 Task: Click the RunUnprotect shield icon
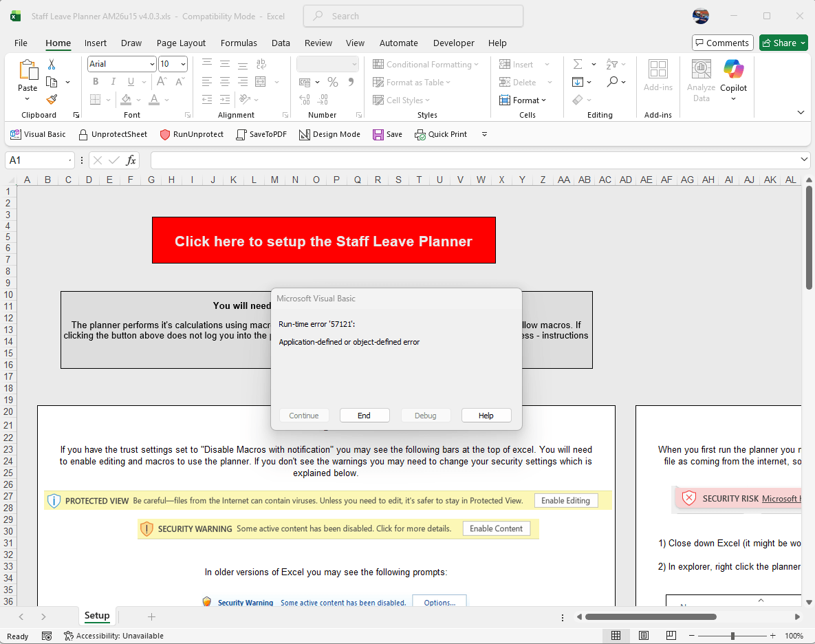[x=164, y=134]
